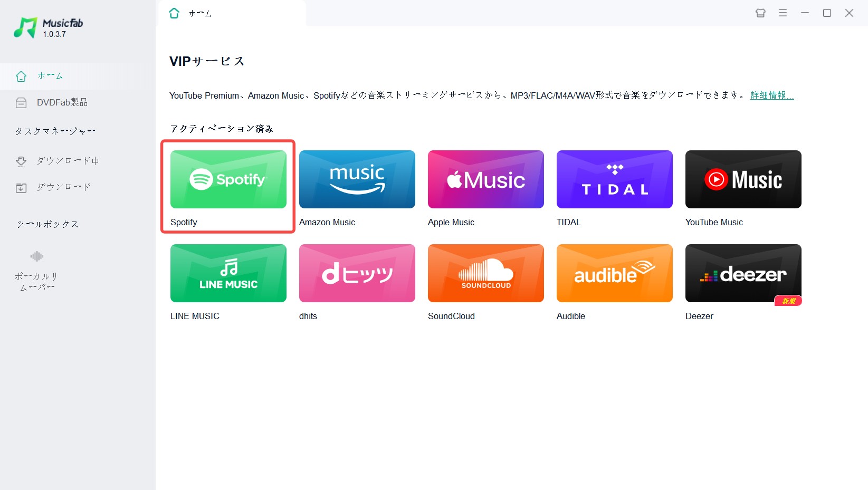This screenshot has width=868, height=490.
Task: Click the LINE MUSIC text label
Action: 195,316
